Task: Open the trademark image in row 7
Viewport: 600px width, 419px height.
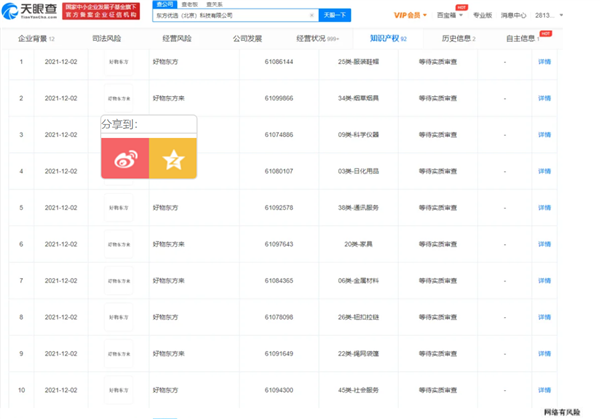Action: point(119,281)
